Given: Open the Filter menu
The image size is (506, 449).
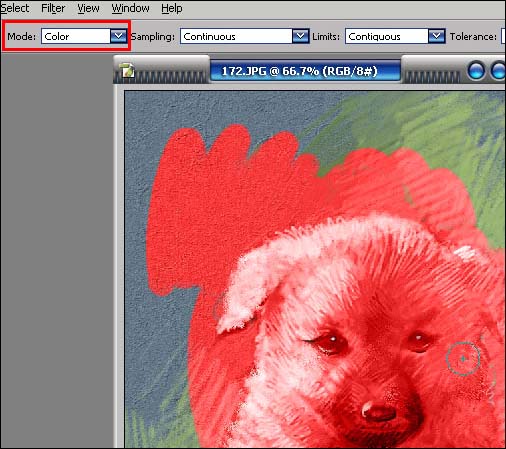Looking at the screenshot, I should (53, 8).
